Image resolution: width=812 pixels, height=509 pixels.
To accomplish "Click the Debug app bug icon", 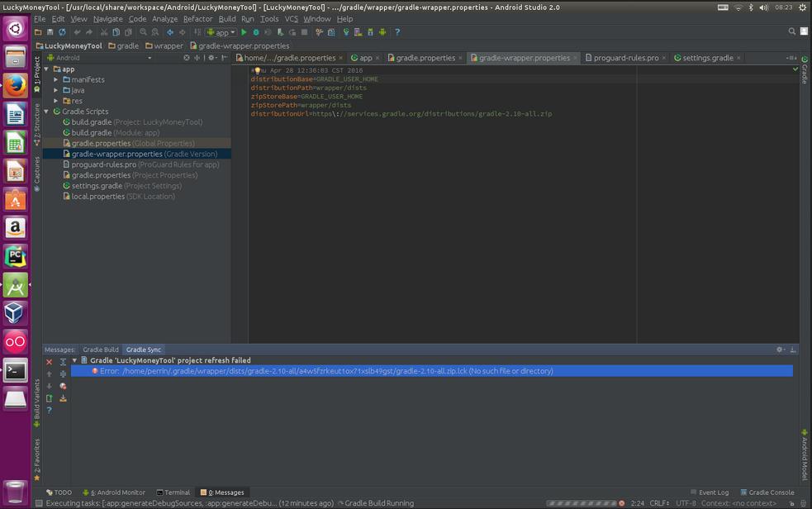I will tap(256, 32).
